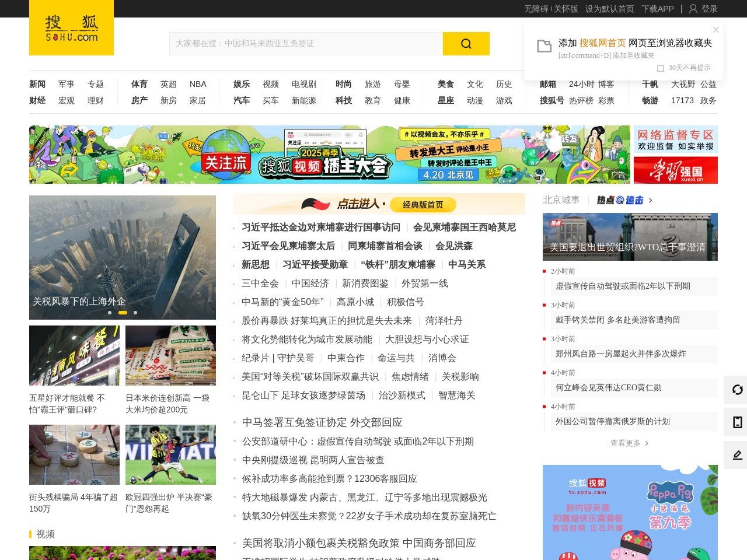Focus the search input field
The height and width of the screenshot is (560, 747).
[x=306, y=44]
